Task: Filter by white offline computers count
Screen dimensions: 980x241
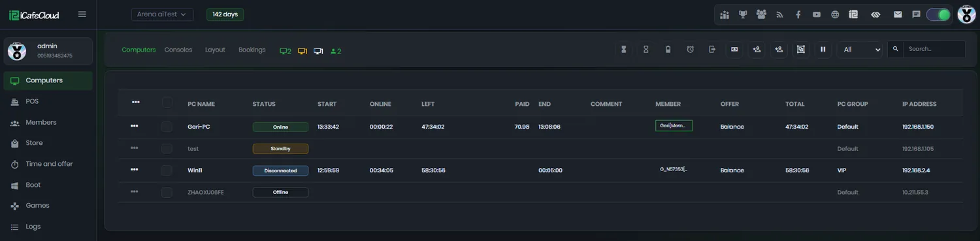Action: pyautogui.click(x=319, y=51)
